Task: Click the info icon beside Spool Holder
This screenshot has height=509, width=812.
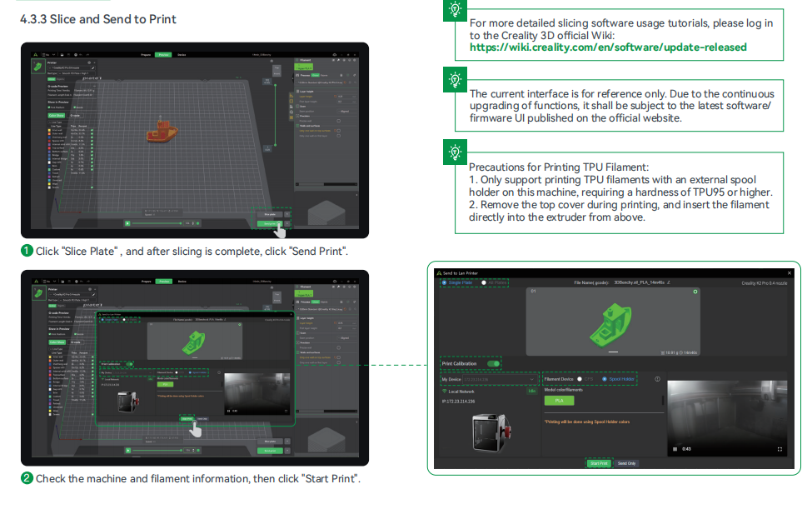Action: point(658,379)
